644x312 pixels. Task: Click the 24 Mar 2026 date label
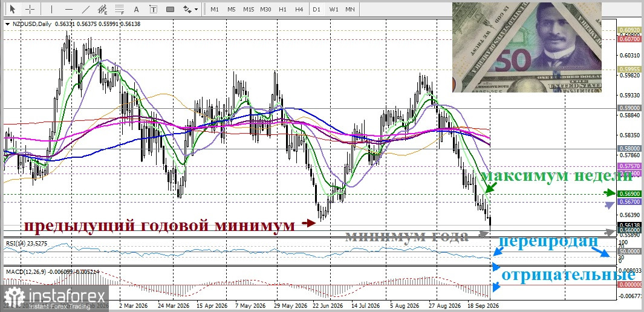[174, 306]
